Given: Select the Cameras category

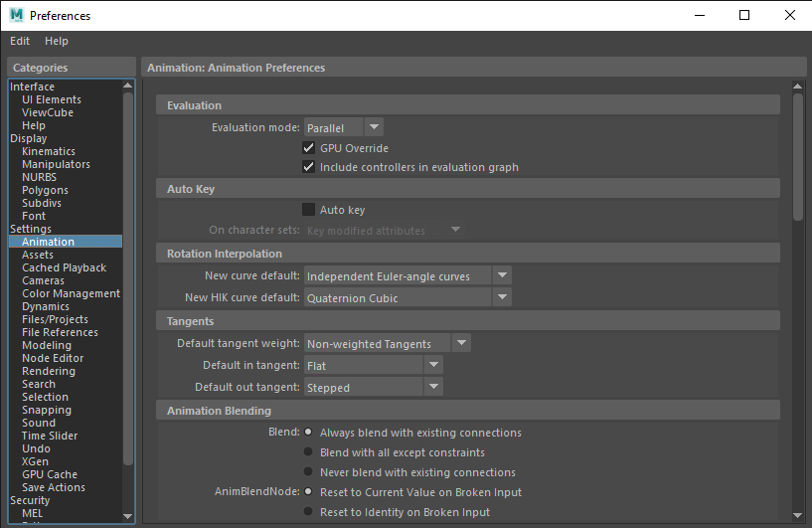Looking at the screenshot, I should pos(43,280).
